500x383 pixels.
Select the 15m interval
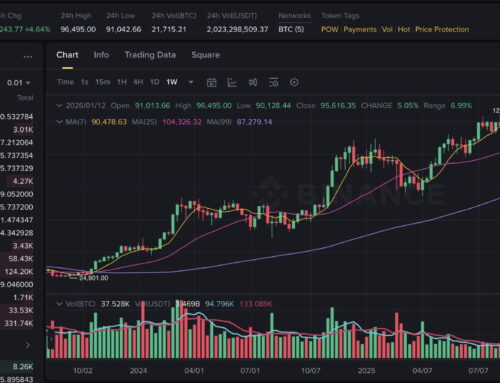coord(103,82)
